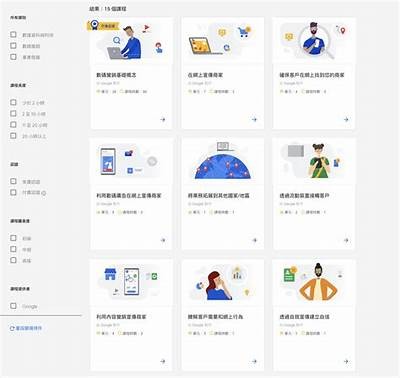Open arrow on 透過自我宣傳建立自信 card
Viewport: 400px width, 378px height.
(x=346, y=361)
